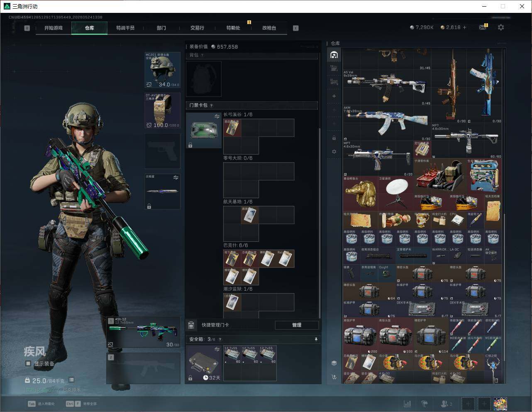Click the empty secondary weapon slot
The image size is (532, 412).
144,368
